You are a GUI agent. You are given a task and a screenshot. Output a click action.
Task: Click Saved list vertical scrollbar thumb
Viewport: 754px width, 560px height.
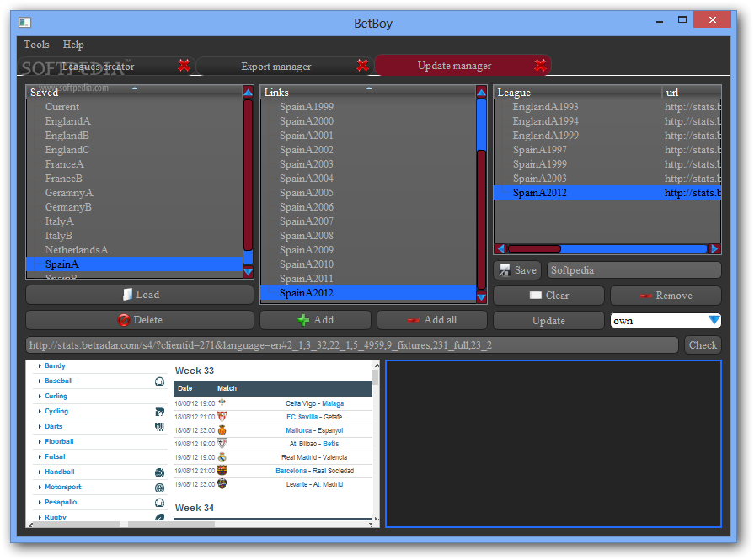point(249,175)
